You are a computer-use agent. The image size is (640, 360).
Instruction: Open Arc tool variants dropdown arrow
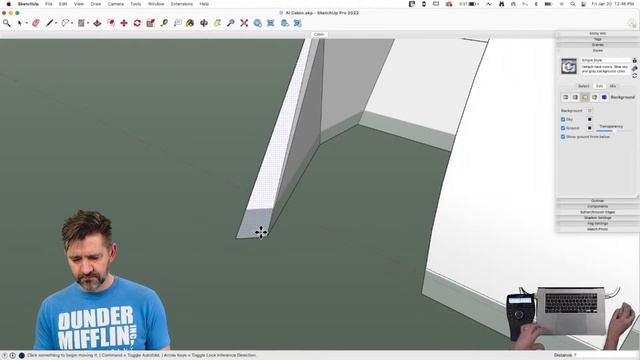72,23
